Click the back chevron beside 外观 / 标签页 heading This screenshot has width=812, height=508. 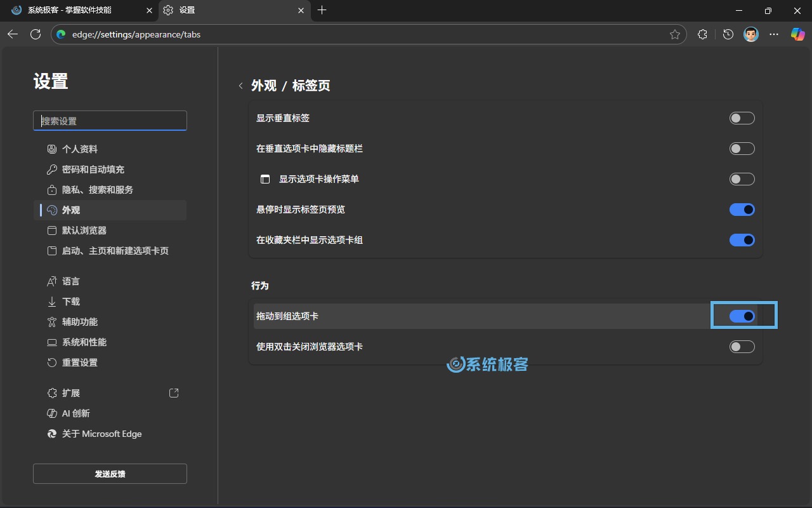point(241,85)
